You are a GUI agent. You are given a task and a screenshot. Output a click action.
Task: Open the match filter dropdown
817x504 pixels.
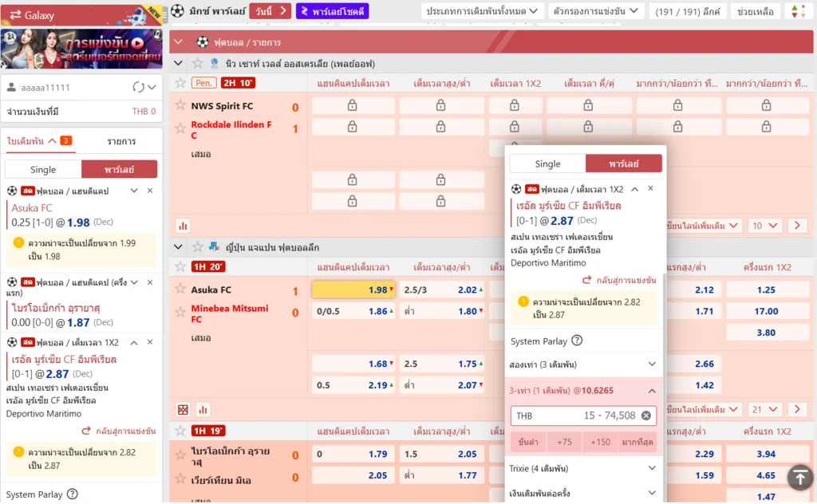tap(596, 11)
